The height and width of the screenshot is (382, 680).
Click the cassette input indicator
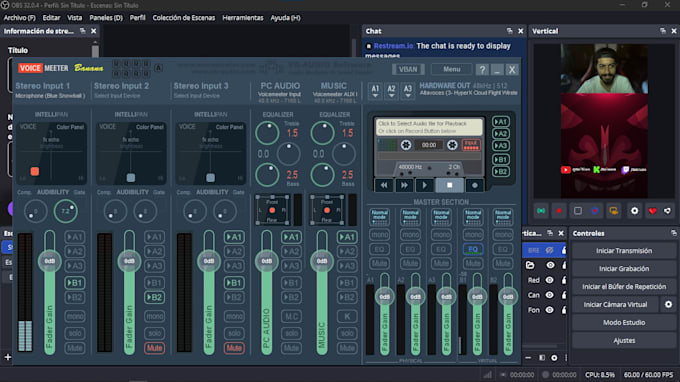471,145
